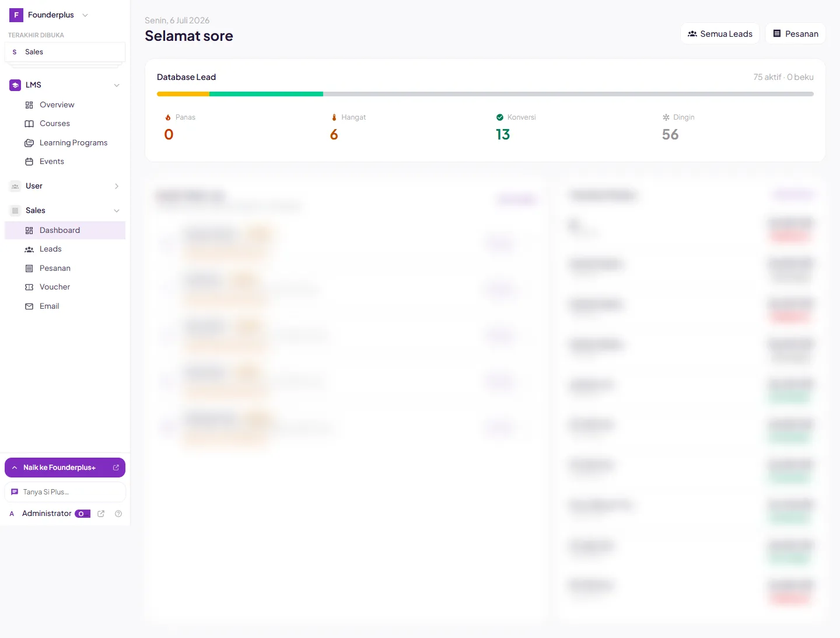Click the Hangat thermometer icon
Viewport: 840px width, 638px height.
point(334,117)
